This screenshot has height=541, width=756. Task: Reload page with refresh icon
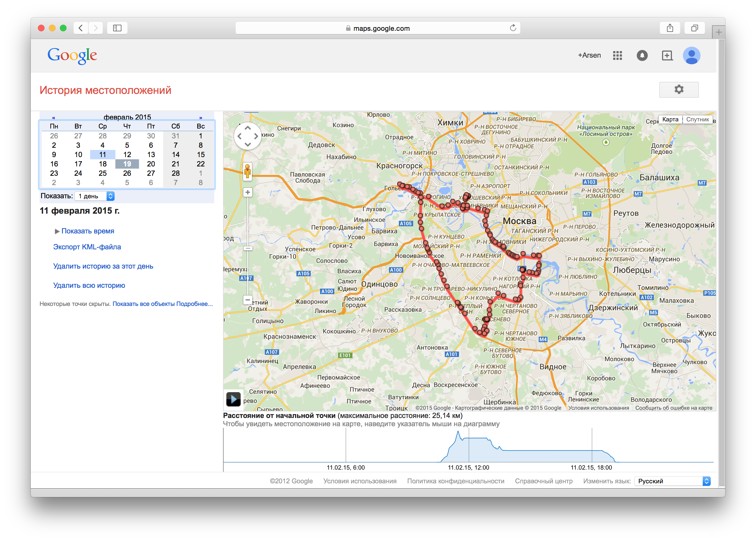[513, 28]
